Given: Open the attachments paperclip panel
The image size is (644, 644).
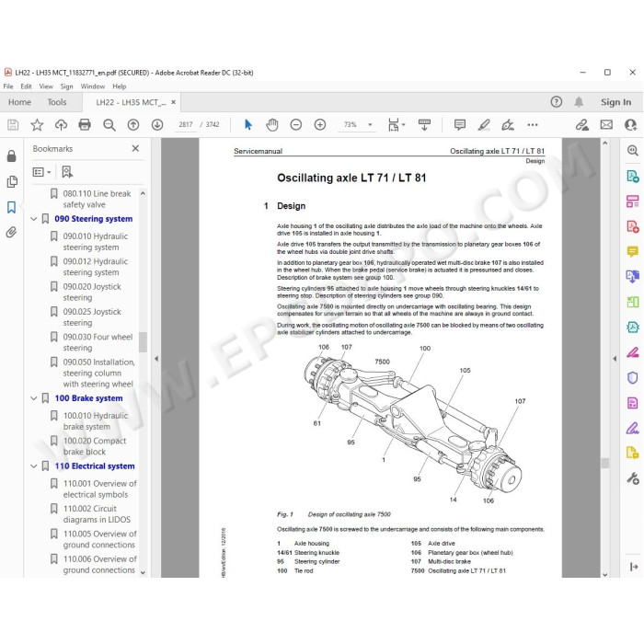Looking at the screenshot, I should coord(11,233).
